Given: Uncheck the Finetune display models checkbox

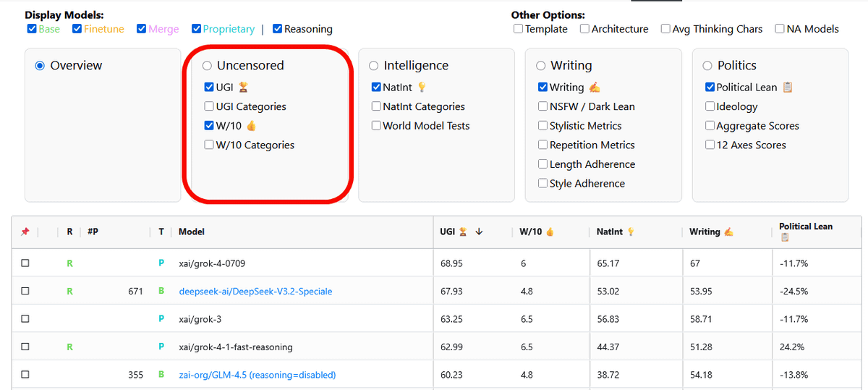Looking at the screenshot, I should [77, 29].
